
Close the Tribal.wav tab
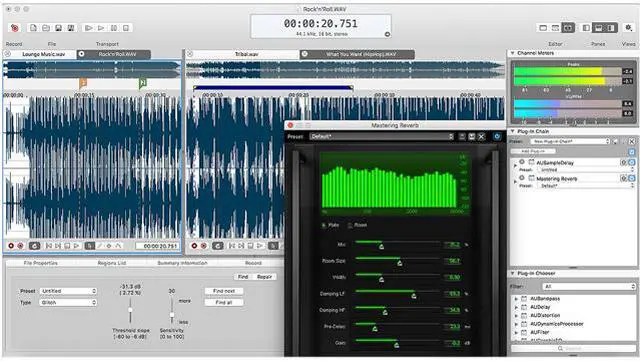(190, 54)
